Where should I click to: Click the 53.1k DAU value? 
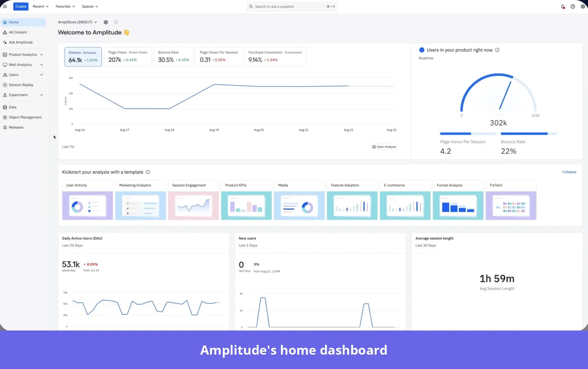71,264
